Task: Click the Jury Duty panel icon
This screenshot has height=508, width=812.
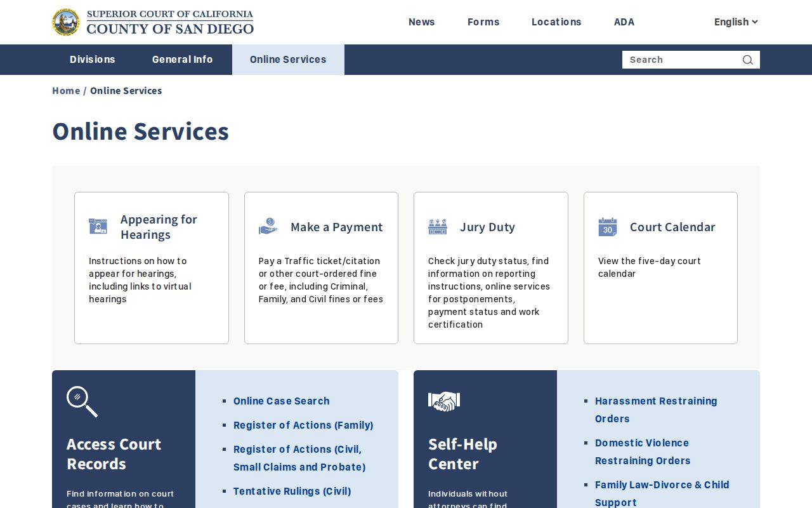Action: (438, 227)
